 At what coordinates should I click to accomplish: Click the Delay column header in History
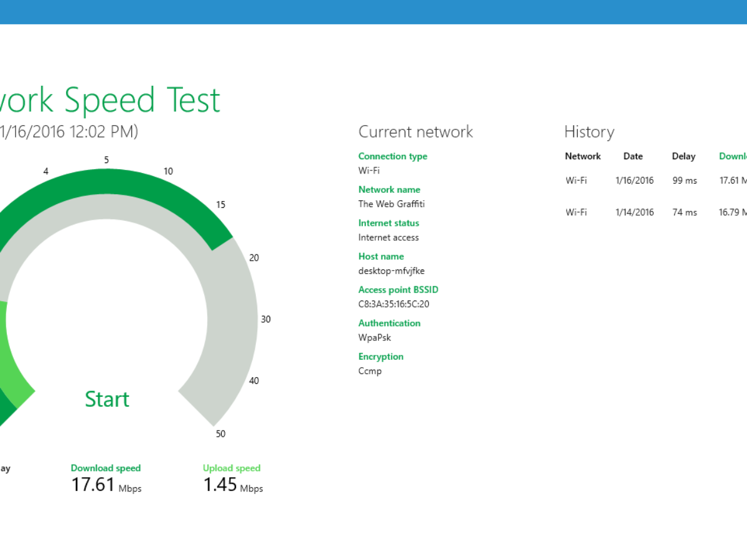tap(684, 156)
